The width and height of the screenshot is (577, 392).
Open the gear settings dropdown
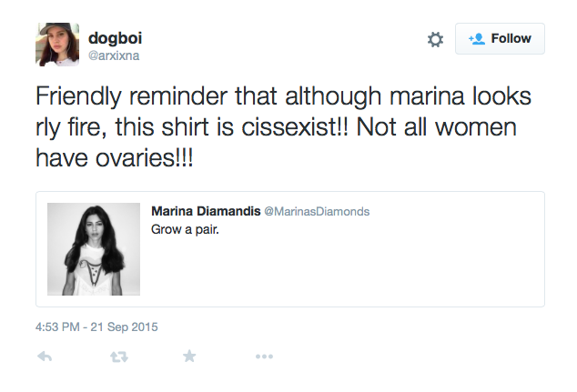click(x=435, y=39)
